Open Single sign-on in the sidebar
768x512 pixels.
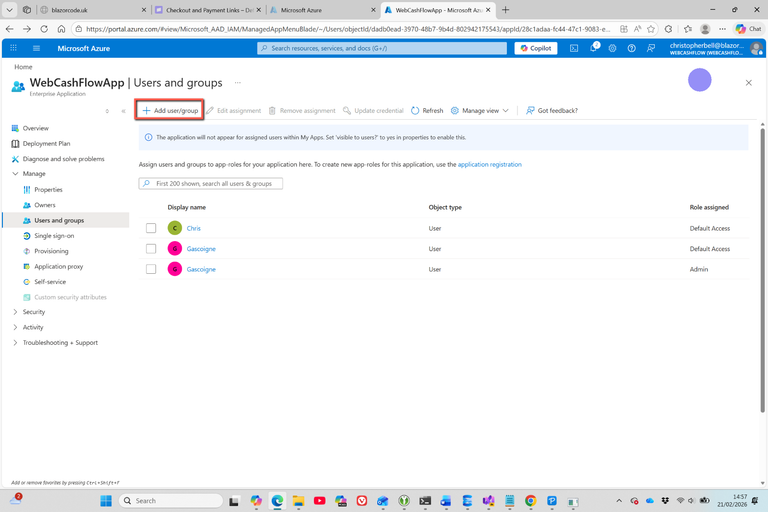(54, 236)
